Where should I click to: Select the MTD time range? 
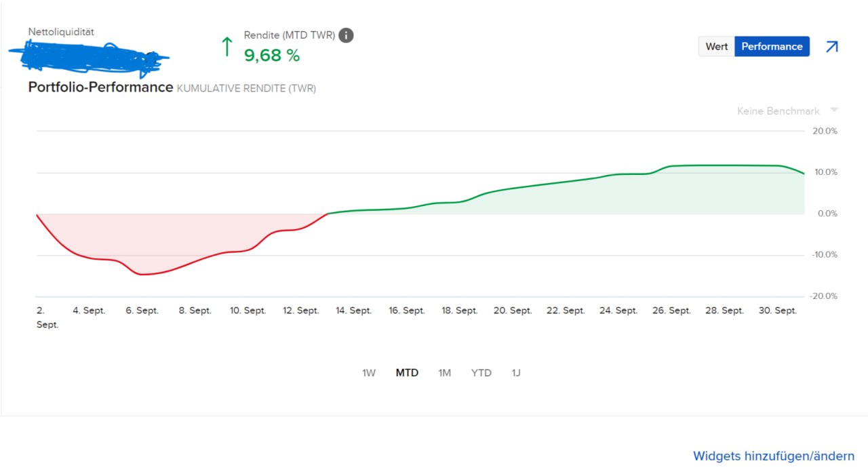tap(407, 373)
